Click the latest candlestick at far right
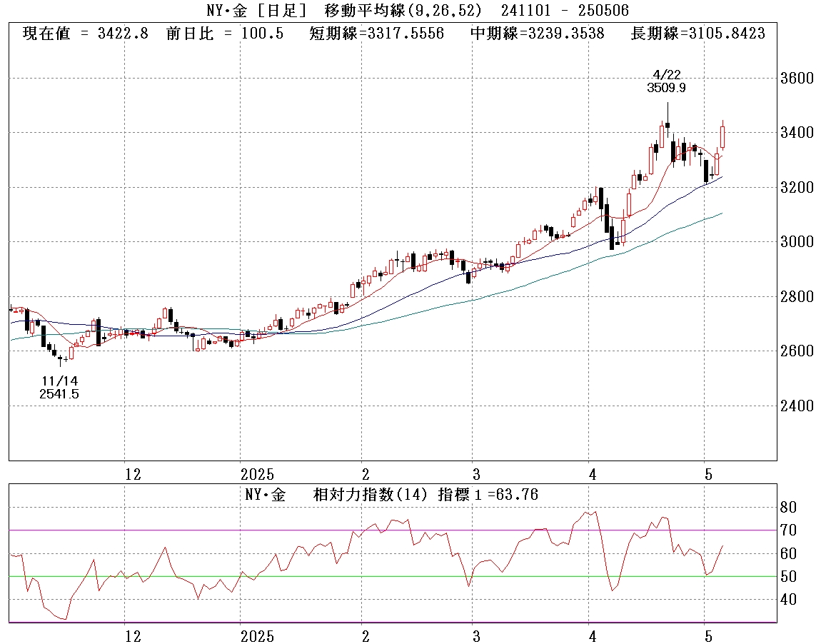 722,136
